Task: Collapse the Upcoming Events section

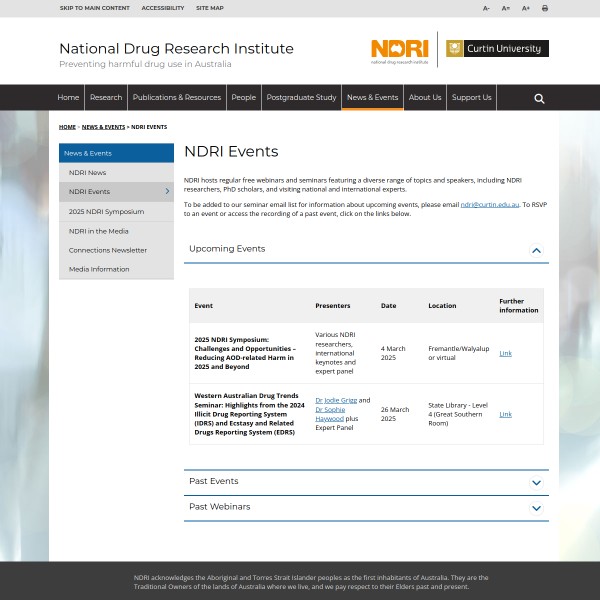Action: (x=536, y=250)
